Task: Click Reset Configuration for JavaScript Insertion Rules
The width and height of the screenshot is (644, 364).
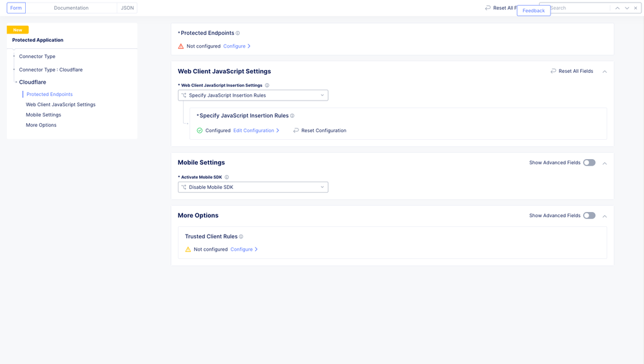Action: [320, 131]
